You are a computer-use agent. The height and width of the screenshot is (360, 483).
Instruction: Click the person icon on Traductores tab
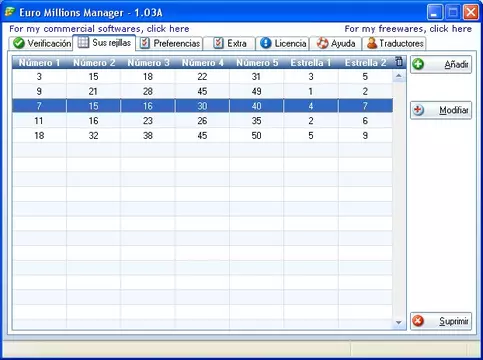(372, 43)
